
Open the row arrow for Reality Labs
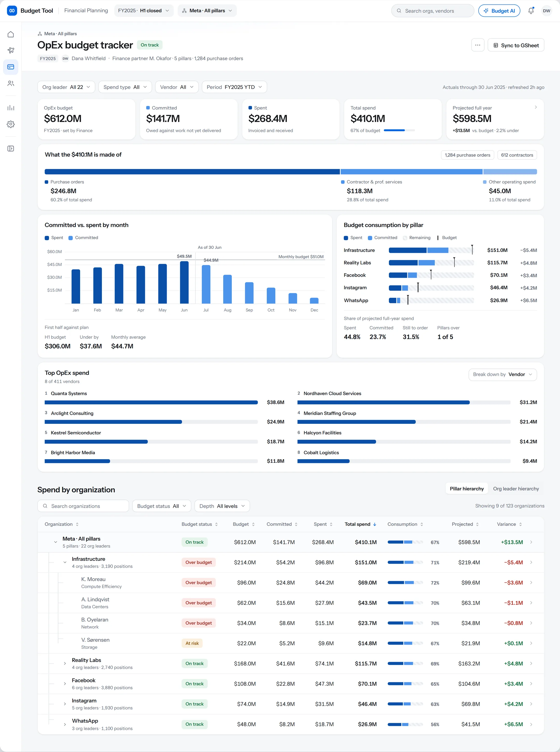pyautogui.click(x=531, y=664)
